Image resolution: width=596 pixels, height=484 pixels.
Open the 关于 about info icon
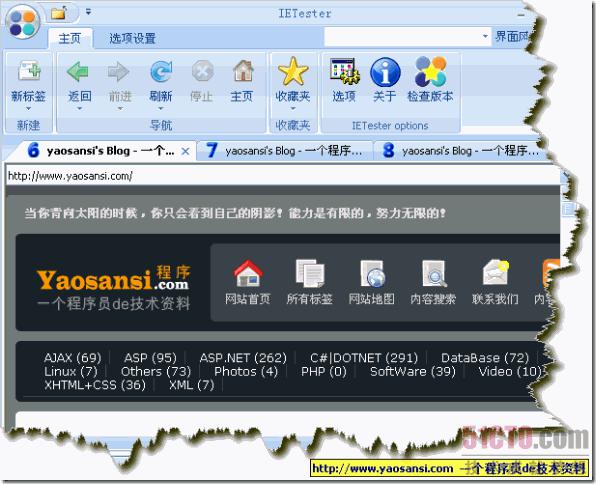pos(385,72)
